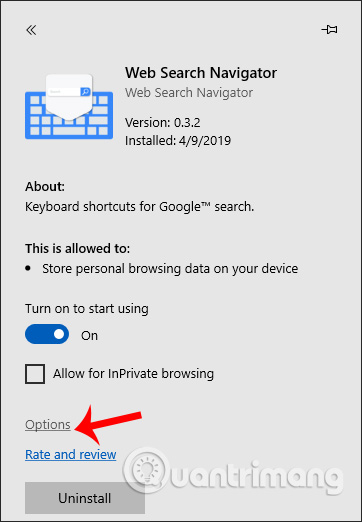
Task: Open the Options link
Action: [x=48, y=425]
